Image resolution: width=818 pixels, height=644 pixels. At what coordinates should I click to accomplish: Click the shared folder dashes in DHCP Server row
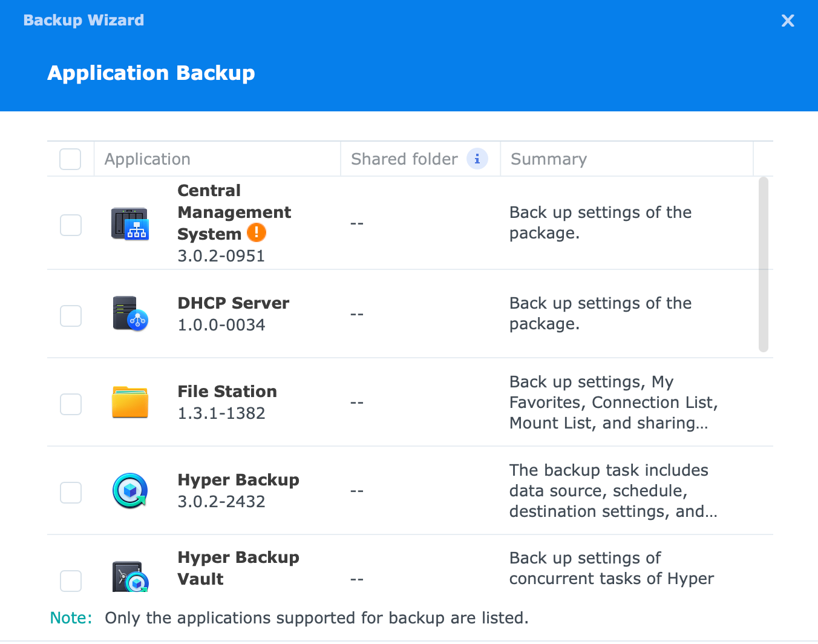(357, 314)
